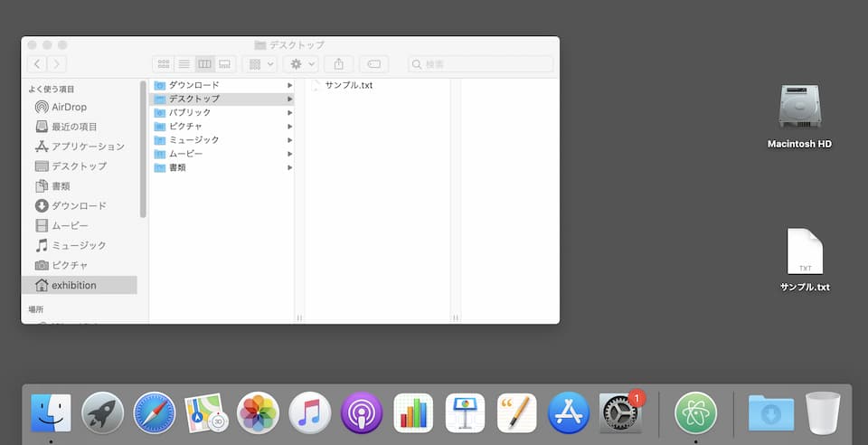Switch Finder to gallery view
The height and width of the screenshot is (445, 868).
point(224,64)
